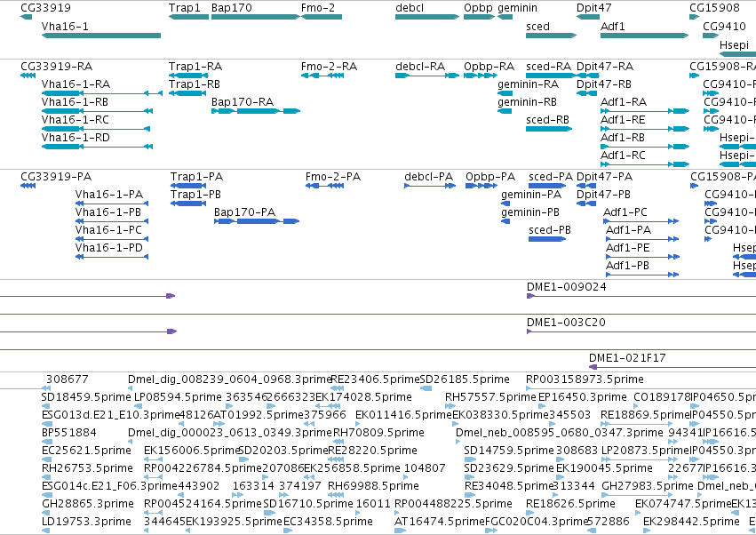Screen dimensions: 756x535
Task: Select protein sced-PB
Action: 547,239
